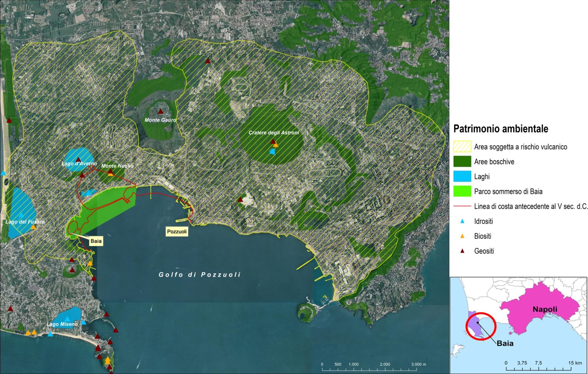Click the Patrimonio ambientale legend title

coord(501,129)
